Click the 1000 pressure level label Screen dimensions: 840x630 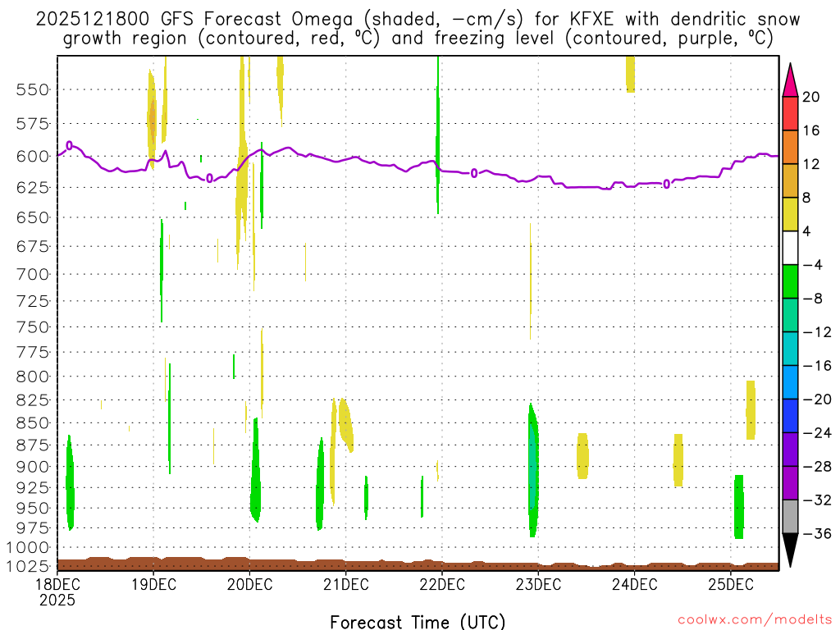[x=28, y=547]
